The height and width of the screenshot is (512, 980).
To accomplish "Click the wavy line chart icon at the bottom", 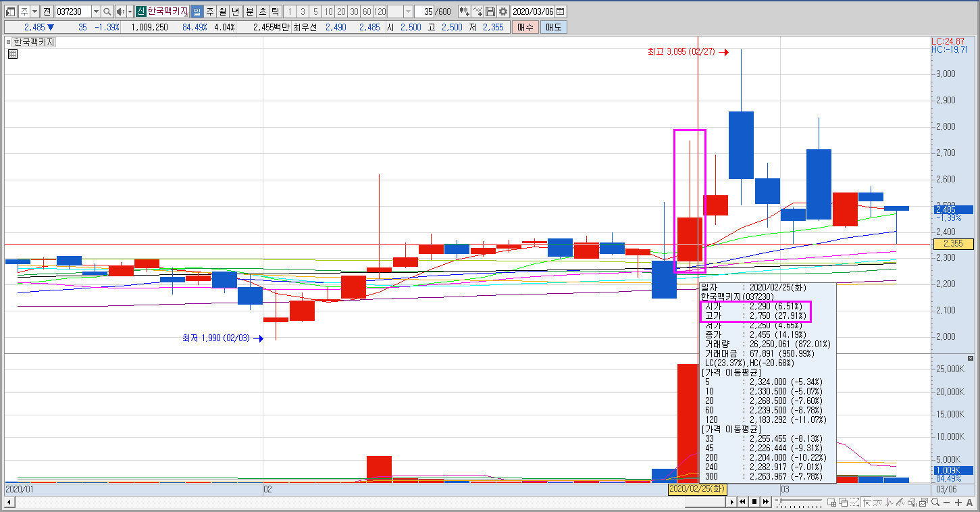I will [877, 502].
